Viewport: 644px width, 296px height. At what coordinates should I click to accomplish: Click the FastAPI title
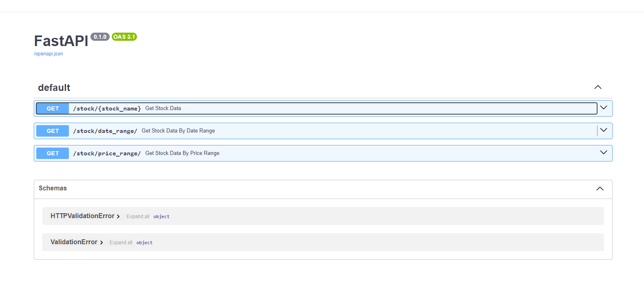click(x=61, y=41)
